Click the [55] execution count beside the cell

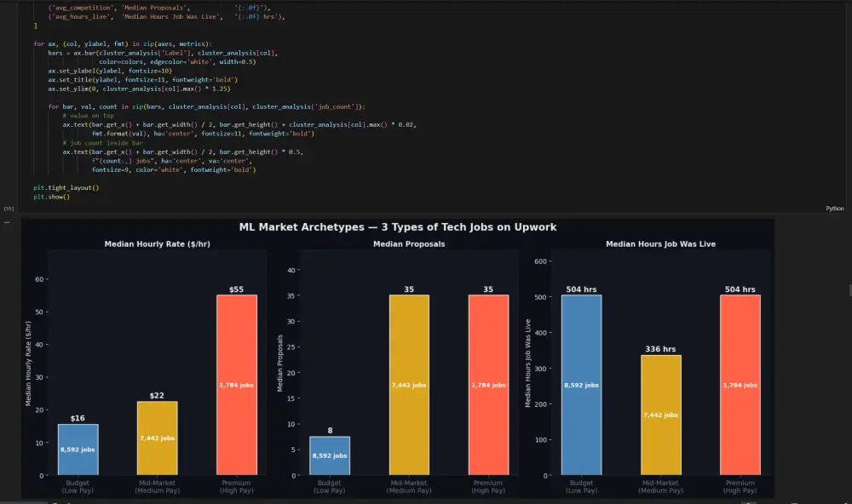(x=9, y=209)
